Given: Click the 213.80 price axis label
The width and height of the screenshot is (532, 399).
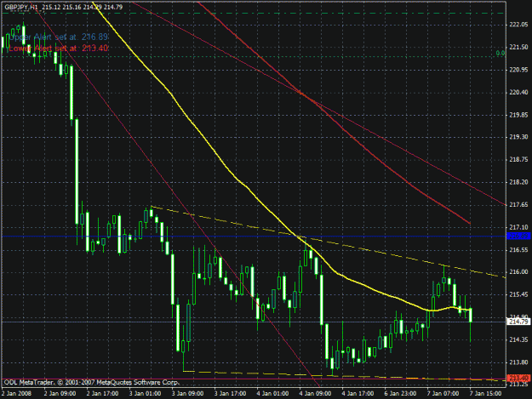Looking at the screenshot, I should (x=518, y=362).
